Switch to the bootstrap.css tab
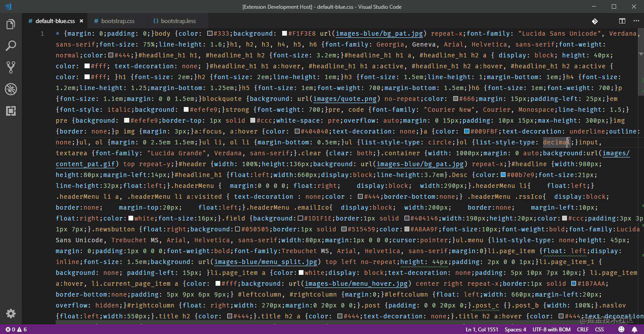644x334 pixels. tap(118, 21)
